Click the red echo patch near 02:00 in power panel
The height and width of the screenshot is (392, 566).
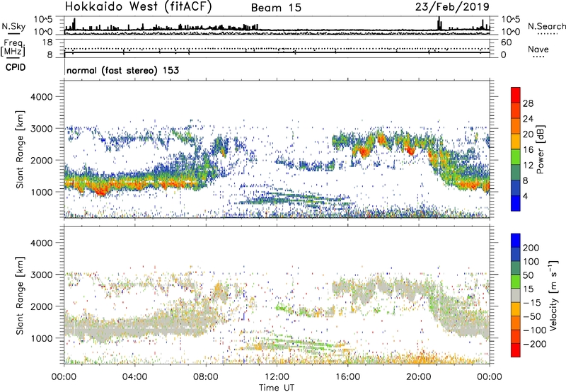coord(103,190)
